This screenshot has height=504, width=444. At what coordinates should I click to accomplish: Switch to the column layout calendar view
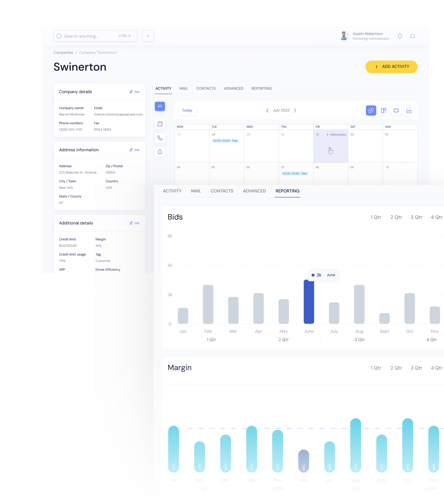[x=384, y=110]
